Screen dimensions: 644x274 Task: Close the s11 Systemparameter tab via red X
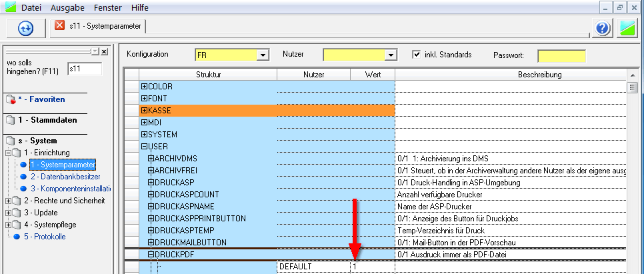[60, 26]
